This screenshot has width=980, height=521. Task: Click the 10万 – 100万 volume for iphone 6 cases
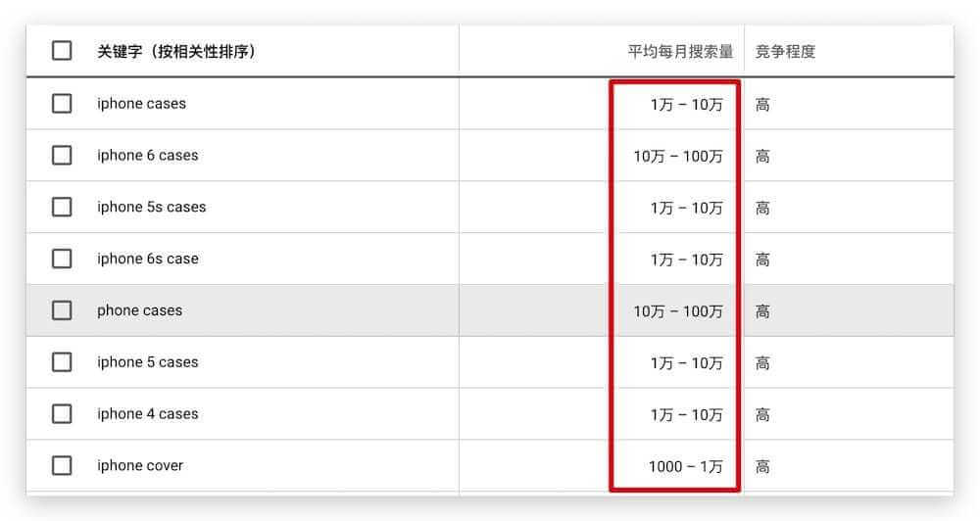(677, 156)
